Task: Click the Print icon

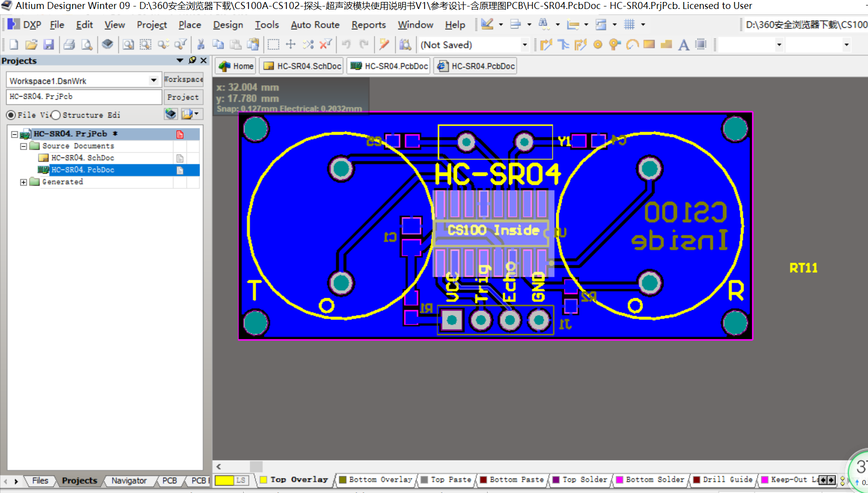Action: tap(69, 45)
